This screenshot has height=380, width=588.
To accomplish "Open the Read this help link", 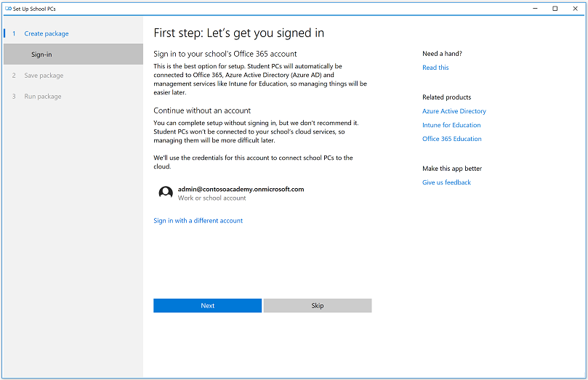I will [435, 68].
